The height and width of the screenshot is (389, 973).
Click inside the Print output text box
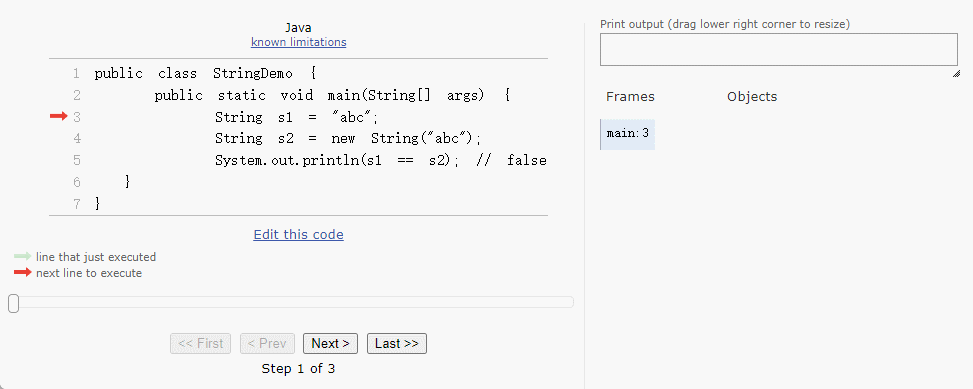(779, 50)
